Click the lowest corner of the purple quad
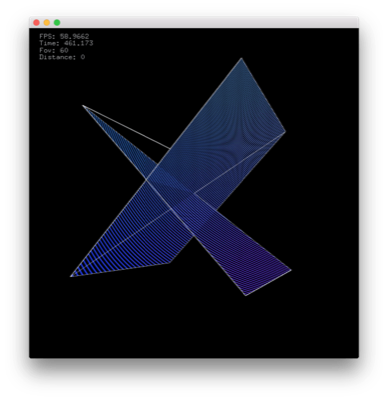The image size is (388, 400). (x=246, y=295)
